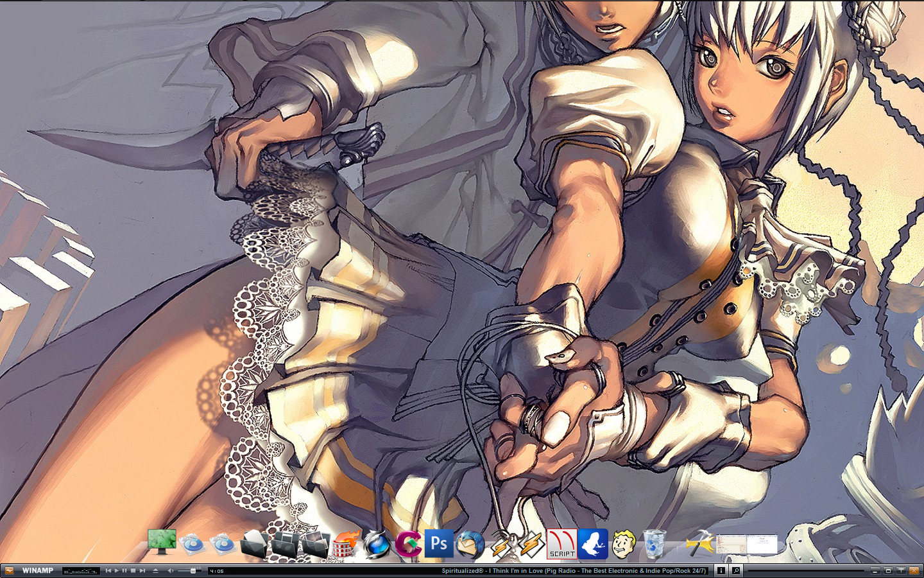
Task: Open the Winamp main menu icon
Action: (x=9, y=570)
